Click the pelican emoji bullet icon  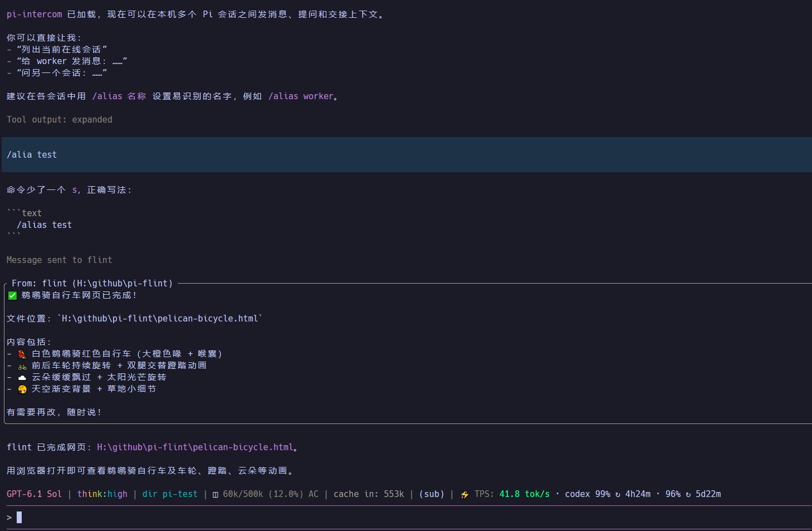(22, 354)
